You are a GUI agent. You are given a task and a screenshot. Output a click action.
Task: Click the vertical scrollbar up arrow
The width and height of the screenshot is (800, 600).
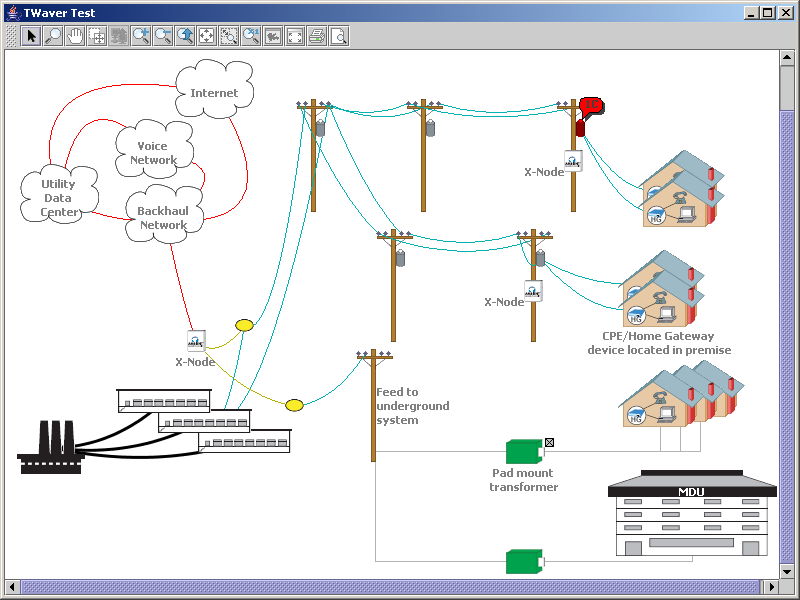(x=787, y=57)
